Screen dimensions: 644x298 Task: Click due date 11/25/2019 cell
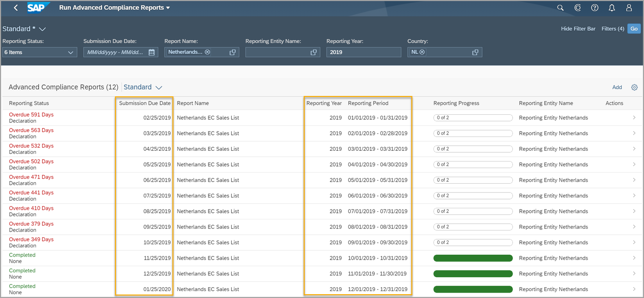pos(157,258)
